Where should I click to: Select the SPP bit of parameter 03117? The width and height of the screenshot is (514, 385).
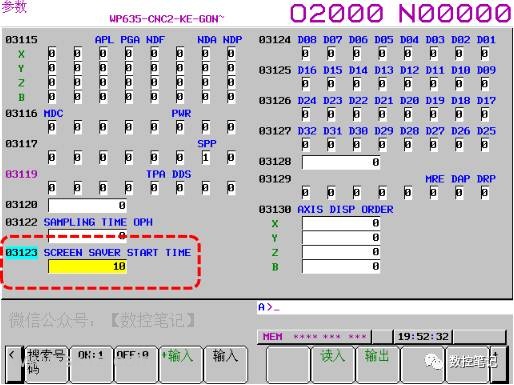click(206, 158)
